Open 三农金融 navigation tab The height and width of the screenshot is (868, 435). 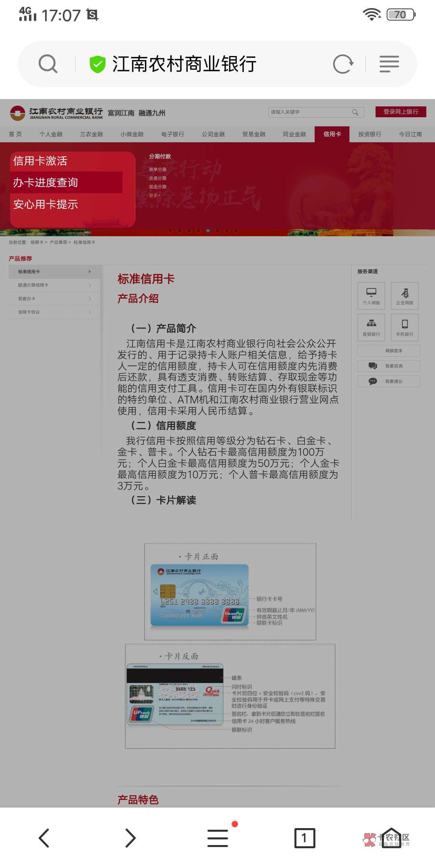click(91, 134)
